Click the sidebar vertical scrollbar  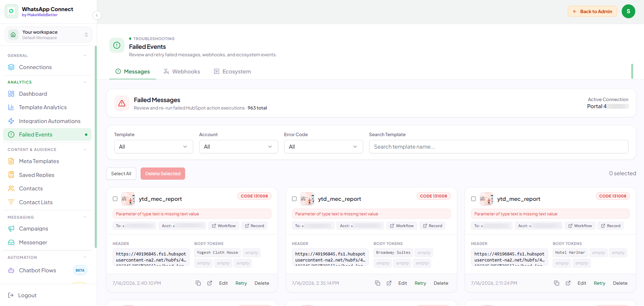(96, 147)
